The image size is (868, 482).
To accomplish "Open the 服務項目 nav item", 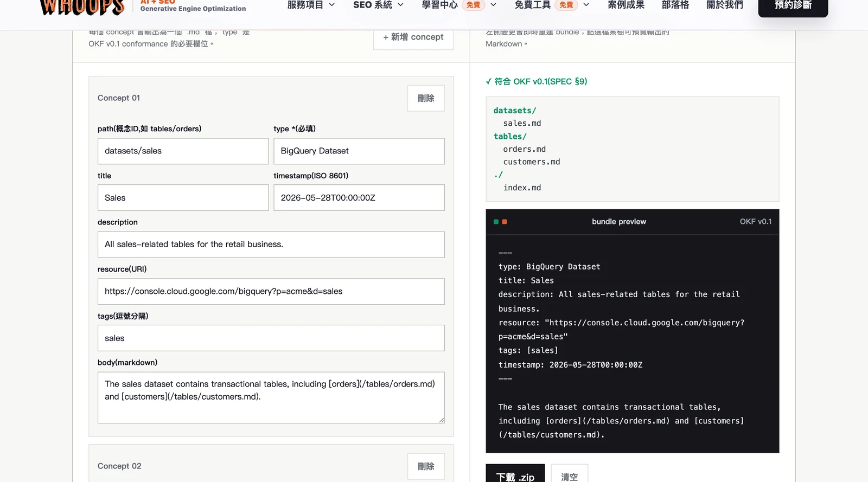I will tap(305, 5).
